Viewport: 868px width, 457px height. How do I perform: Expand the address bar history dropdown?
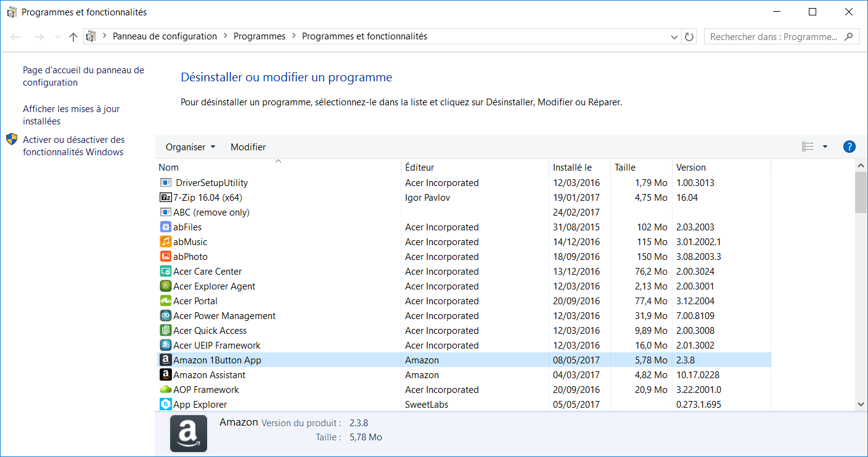tap(674, 37)
